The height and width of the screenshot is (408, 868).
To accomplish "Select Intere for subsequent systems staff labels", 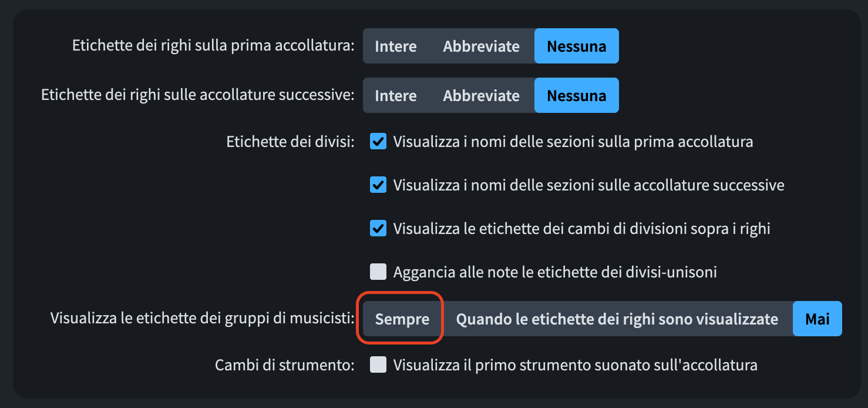I will click(395, 96).
